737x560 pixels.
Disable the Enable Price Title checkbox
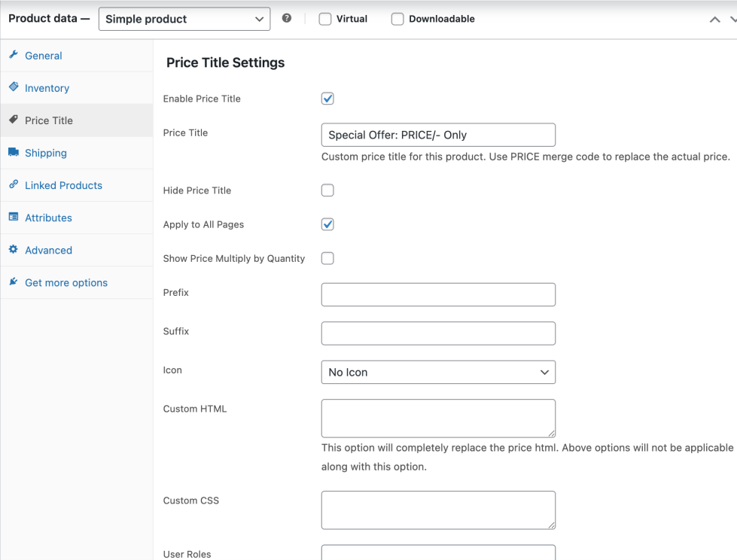[x=327, y=98]
